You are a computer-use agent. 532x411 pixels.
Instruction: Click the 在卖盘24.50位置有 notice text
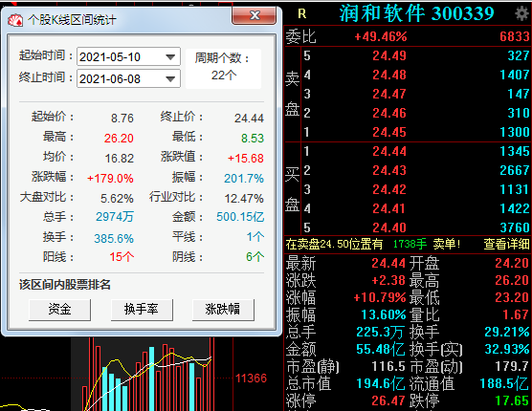[x=334, y=244]
